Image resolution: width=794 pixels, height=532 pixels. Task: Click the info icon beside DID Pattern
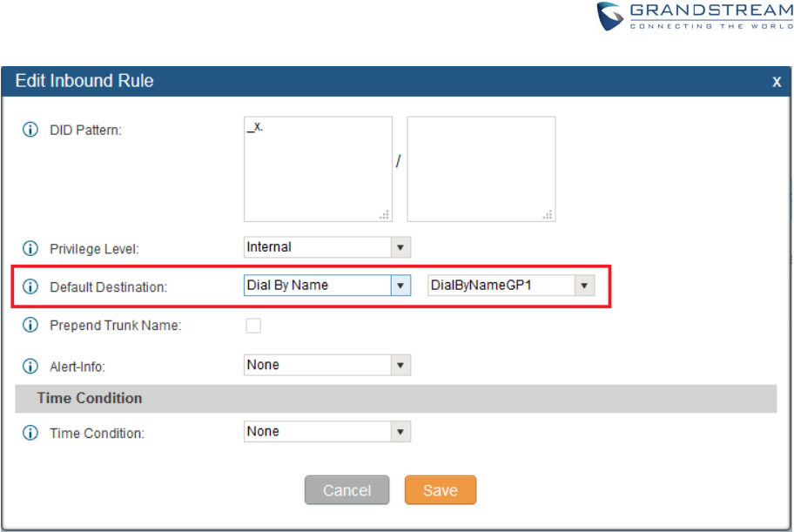point(30,130)
